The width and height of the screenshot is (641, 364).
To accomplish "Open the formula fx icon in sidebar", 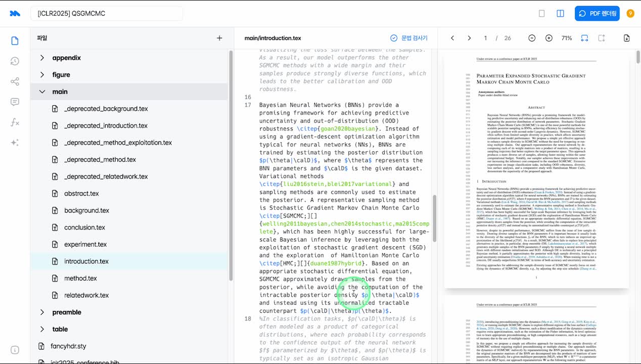I will point(15,122).
